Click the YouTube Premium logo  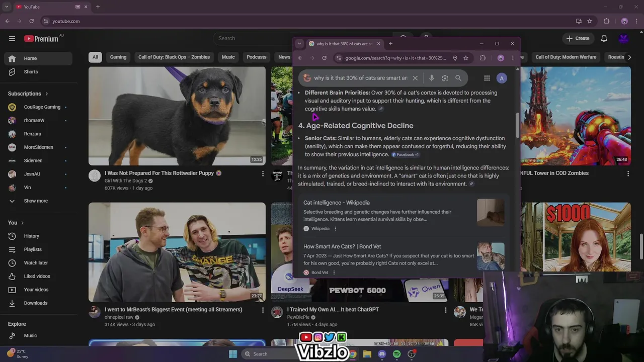click(41, 39)
